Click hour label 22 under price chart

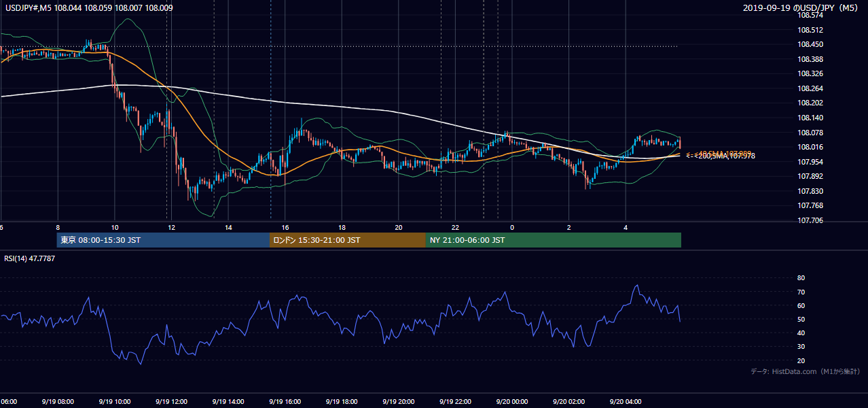click(455, 228)
